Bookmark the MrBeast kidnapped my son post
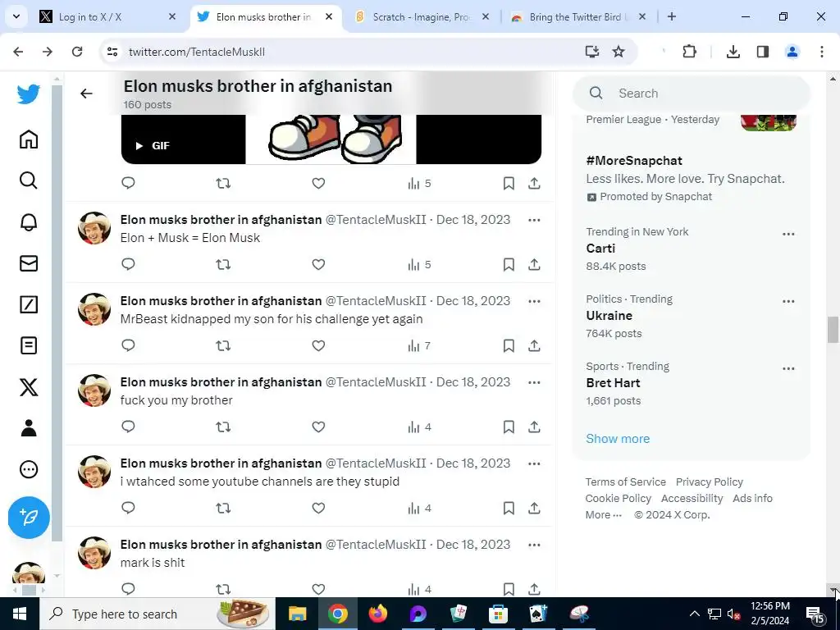 (x=509, y=345)
